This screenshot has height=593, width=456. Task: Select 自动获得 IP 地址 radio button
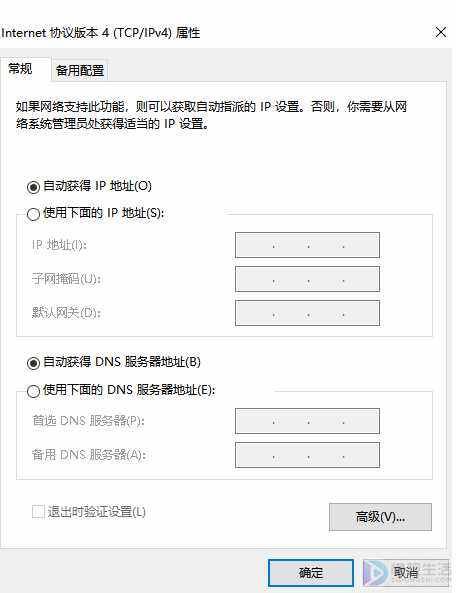pyautogui.click(x=33, y=186)
